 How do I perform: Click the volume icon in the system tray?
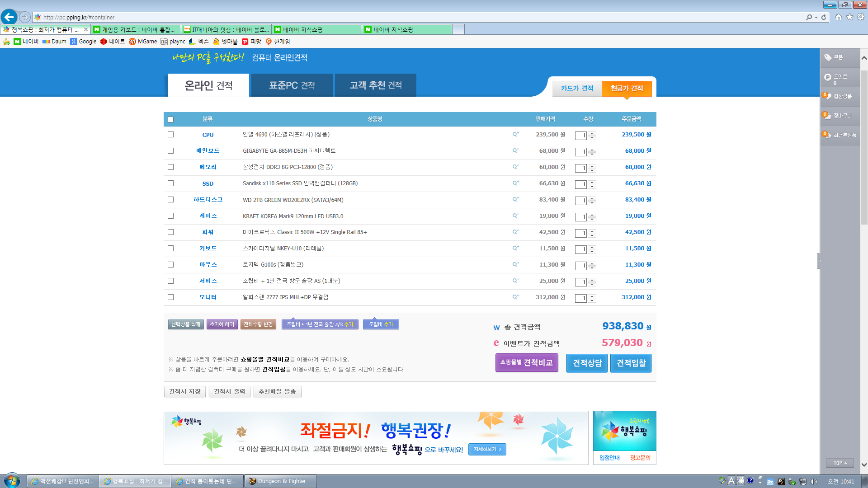(814, 482)
